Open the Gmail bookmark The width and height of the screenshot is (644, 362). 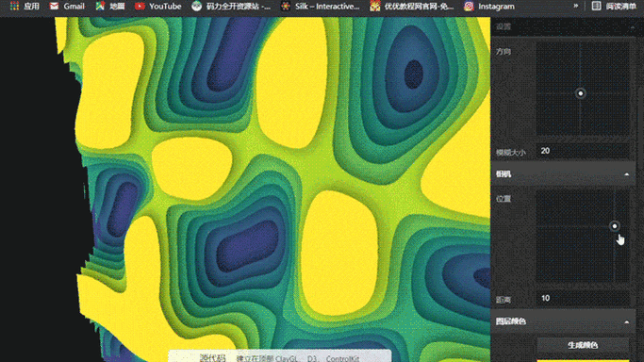[67, 7]
